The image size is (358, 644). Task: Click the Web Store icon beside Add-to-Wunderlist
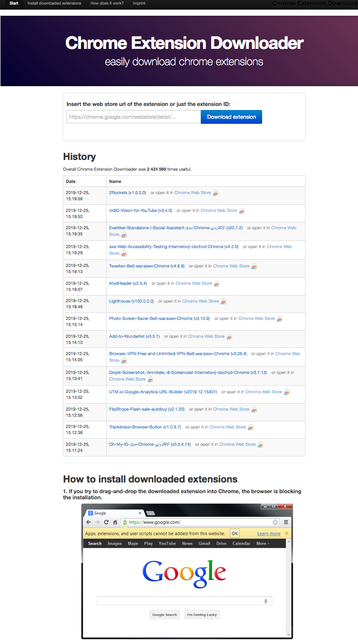coord(229,337)
